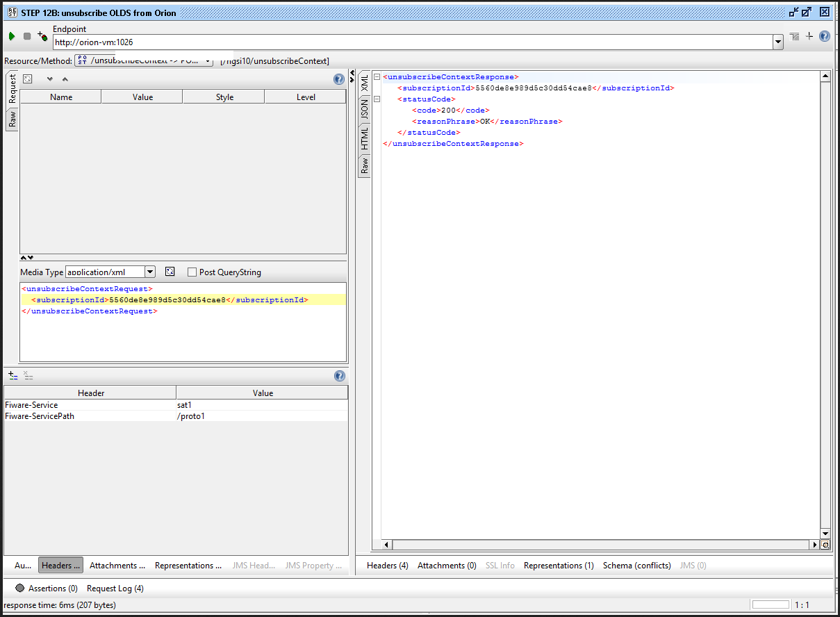Focus the Endpoint URL field
Viewport: 840px width, 617px height.
[413, 42]
